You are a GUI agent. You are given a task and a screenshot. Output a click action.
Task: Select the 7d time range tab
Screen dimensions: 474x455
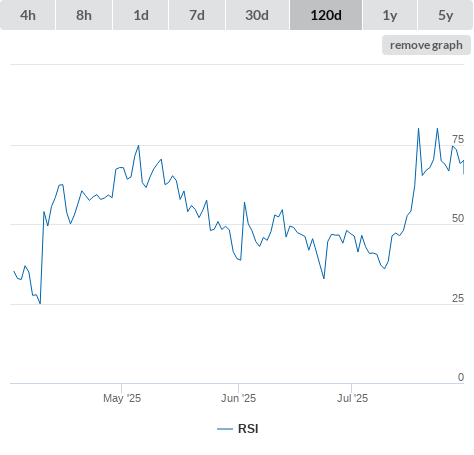pos(197,15)
